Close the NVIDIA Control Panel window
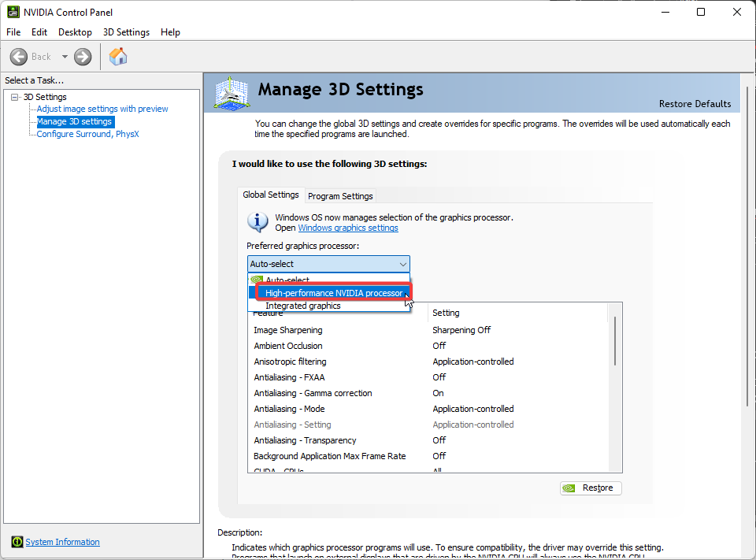756x560 pixels. (737, 12)
